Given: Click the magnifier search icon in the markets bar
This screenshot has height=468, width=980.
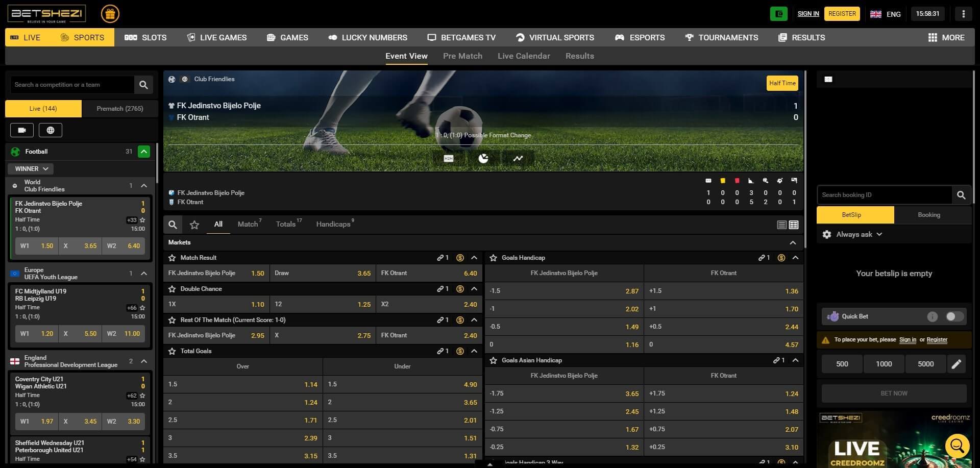Looking at the screenshot, I should pyautogui.click(x=173, y=225).
